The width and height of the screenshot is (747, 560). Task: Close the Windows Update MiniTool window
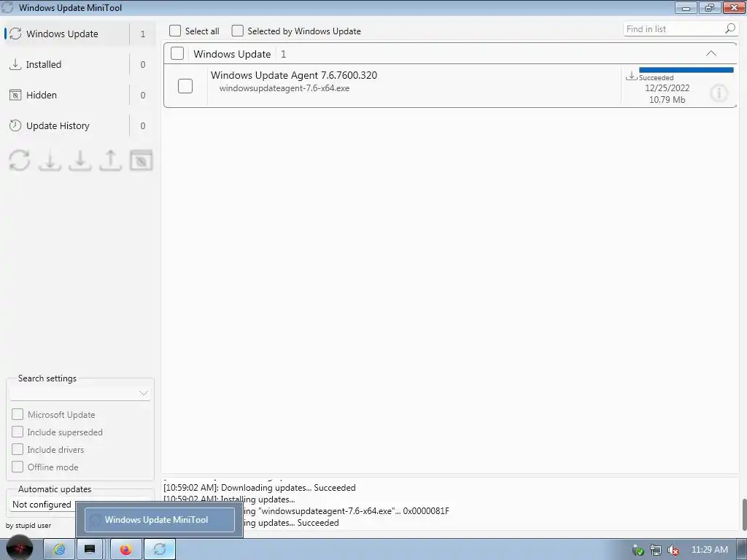click(x=734, y=7)
